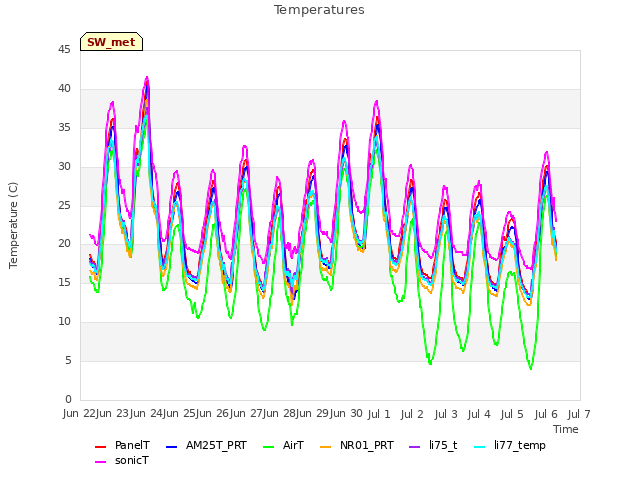Click the 0 y-axis tick label
Image resolution: width=640 pixels, height=480 pixels.
pyautogui.click(x=68, y=399)
